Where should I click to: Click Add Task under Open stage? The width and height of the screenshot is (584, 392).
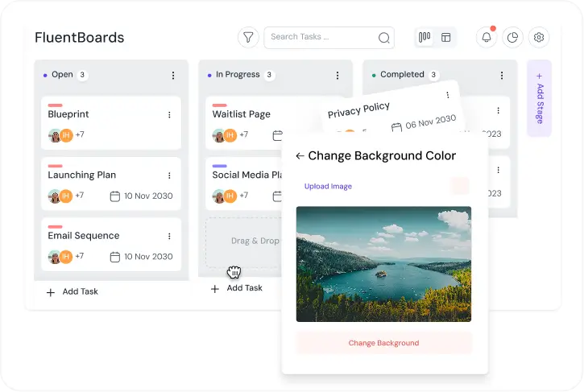coord(72,291)
